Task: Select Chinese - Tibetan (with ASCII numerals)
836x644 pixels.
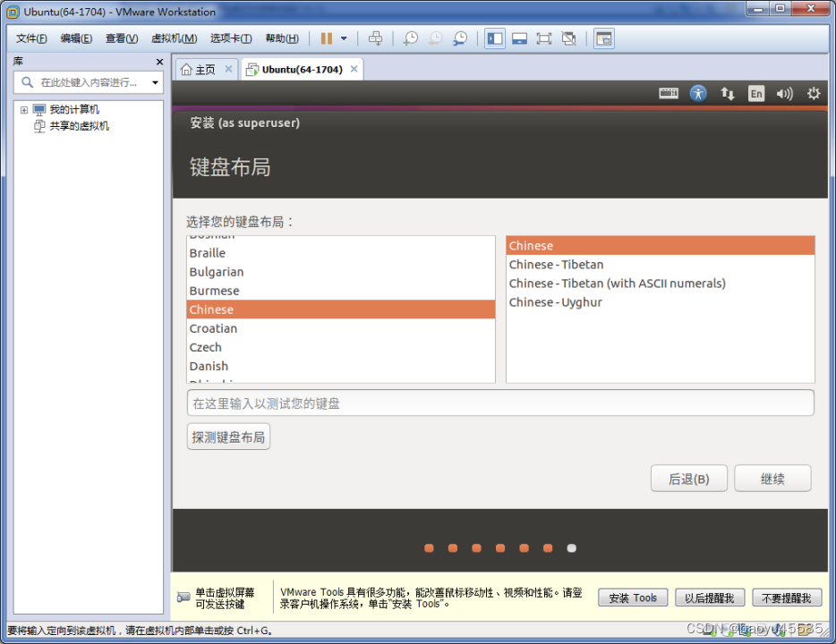Action: [660, 284]
